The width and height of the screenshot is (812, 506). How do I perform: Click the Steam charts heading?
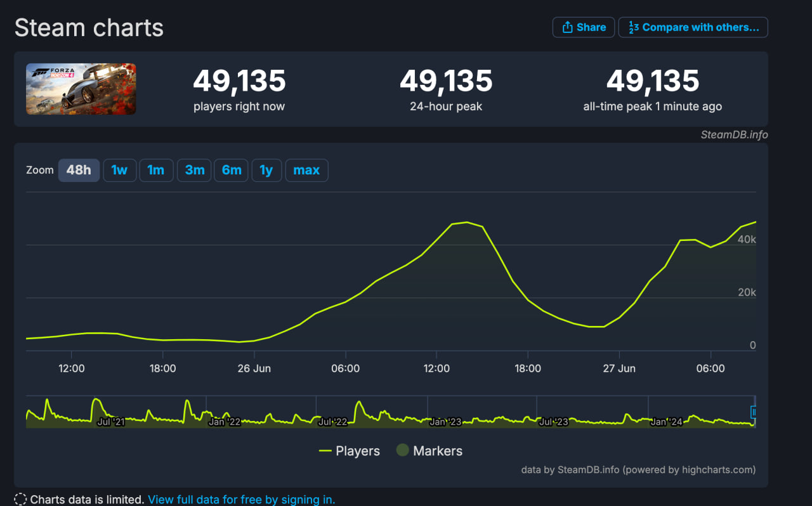89,28
